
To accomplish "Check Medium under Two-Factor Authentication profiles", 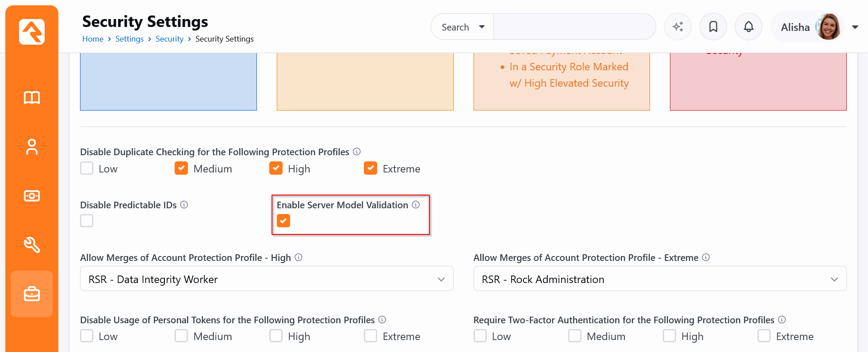I will click(x=575, y=336).
